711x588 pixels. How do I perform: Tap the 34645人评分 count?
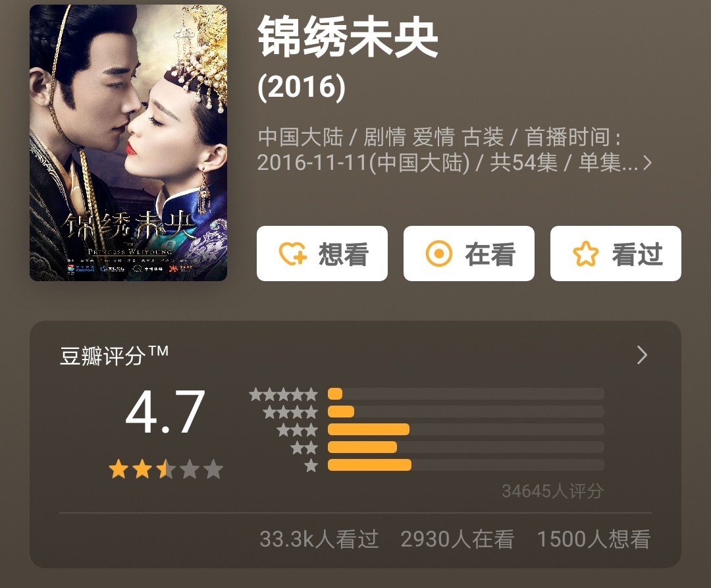pyautogui.click(x=552, y=491)
